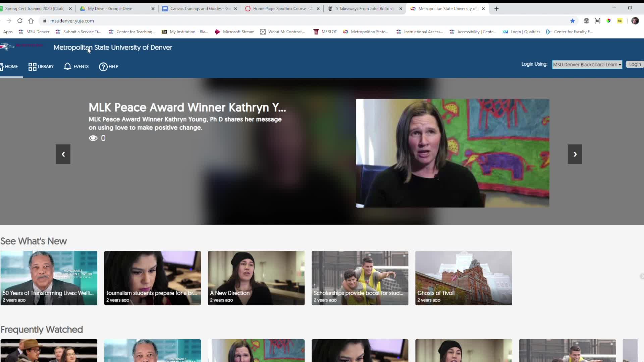Go to next carousel slide arrow
The image size is (644, 362).
[x=575, y=154]
